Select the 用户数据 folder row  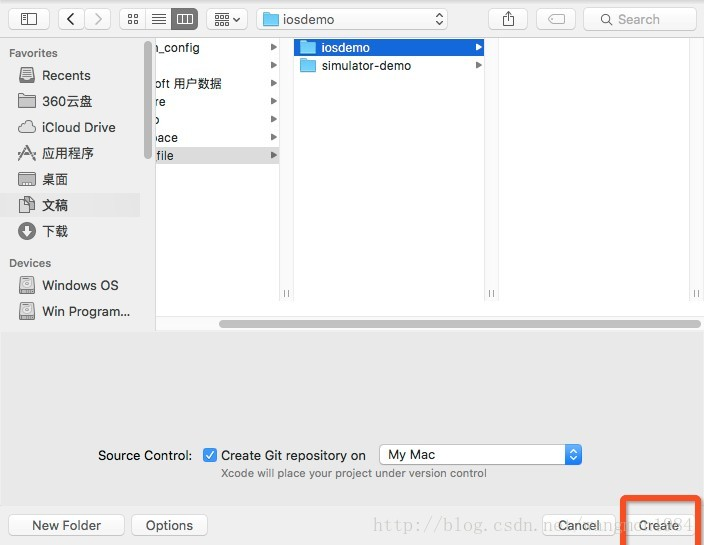(217, 84)
